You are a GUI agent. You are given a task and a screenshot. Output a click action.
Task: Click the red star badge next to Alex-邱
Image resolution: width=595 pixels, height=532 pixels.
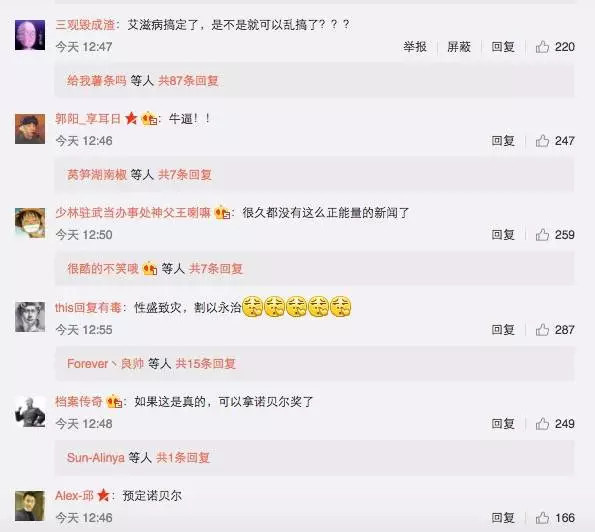coord(103,495)
